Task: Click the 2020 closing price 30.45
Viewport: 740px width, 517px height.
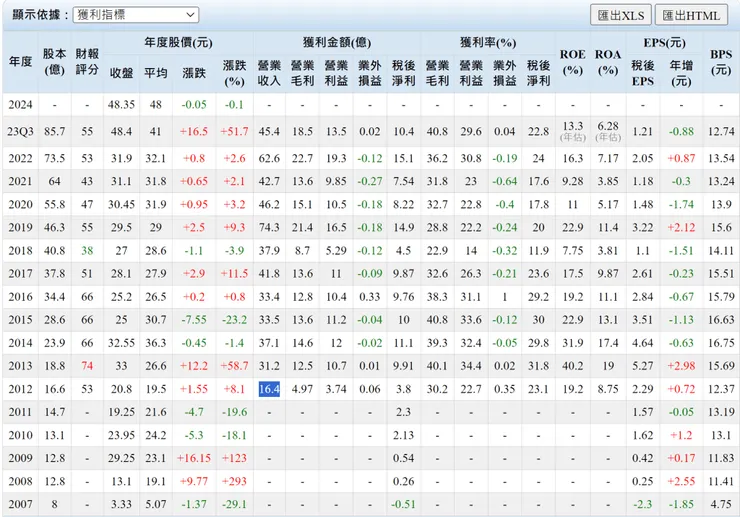Action: click(x=121, y=204)
